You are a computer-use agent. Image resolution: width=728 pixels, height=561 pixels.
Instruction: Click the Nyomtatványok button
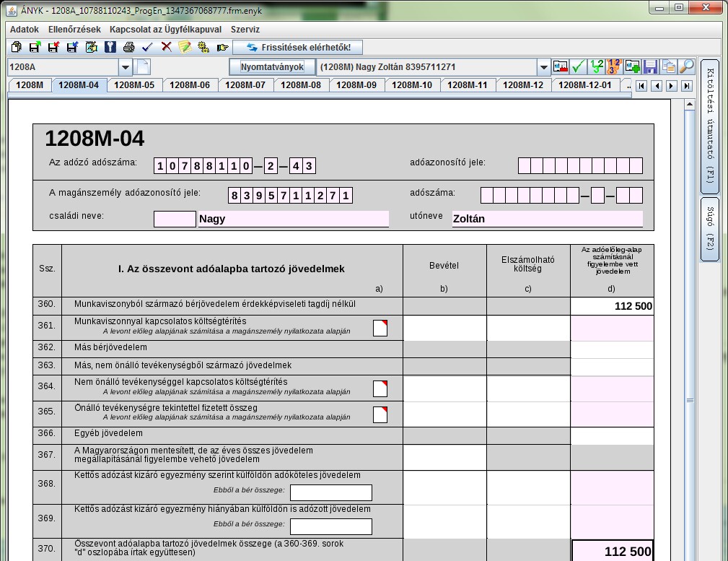coord(272,67)
